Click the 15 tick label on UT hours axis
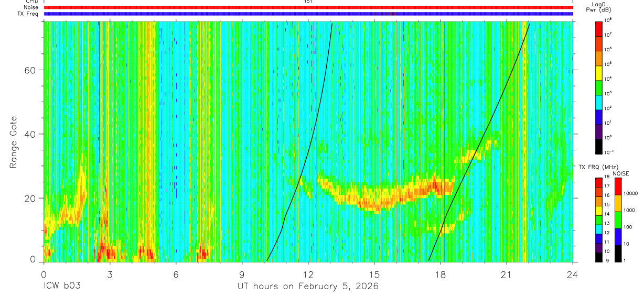The width and height of the screenshot is (644, 297). point(374,274)
